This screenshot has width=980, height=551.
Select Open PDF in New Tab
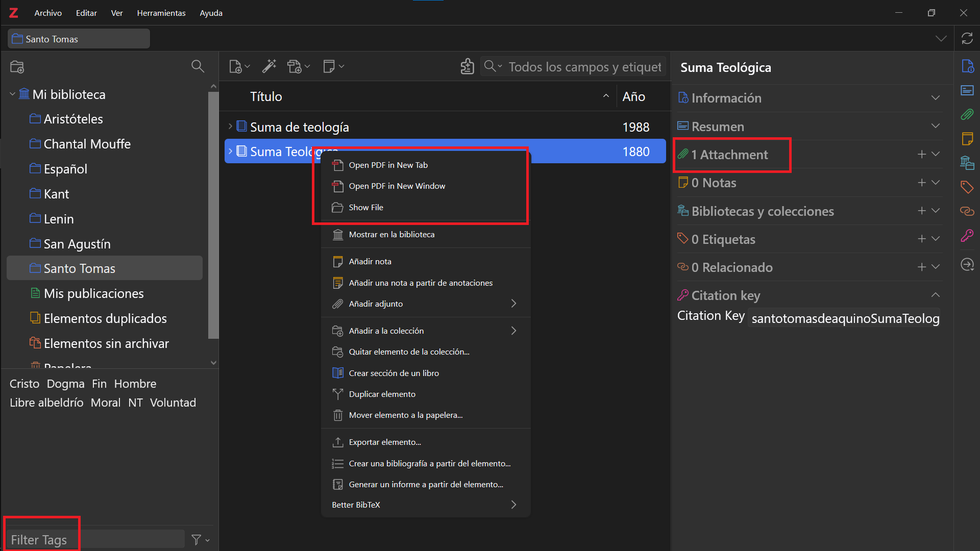[x=388, y=165]
